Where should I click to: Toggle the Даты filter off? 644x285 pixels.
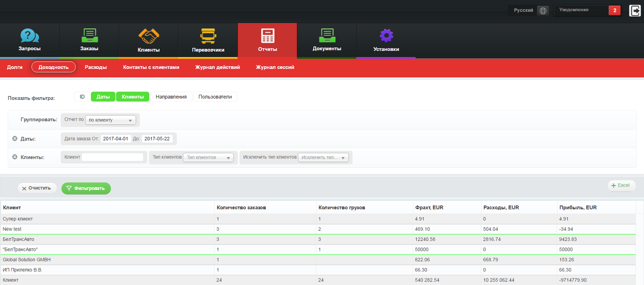pos(103,97)
